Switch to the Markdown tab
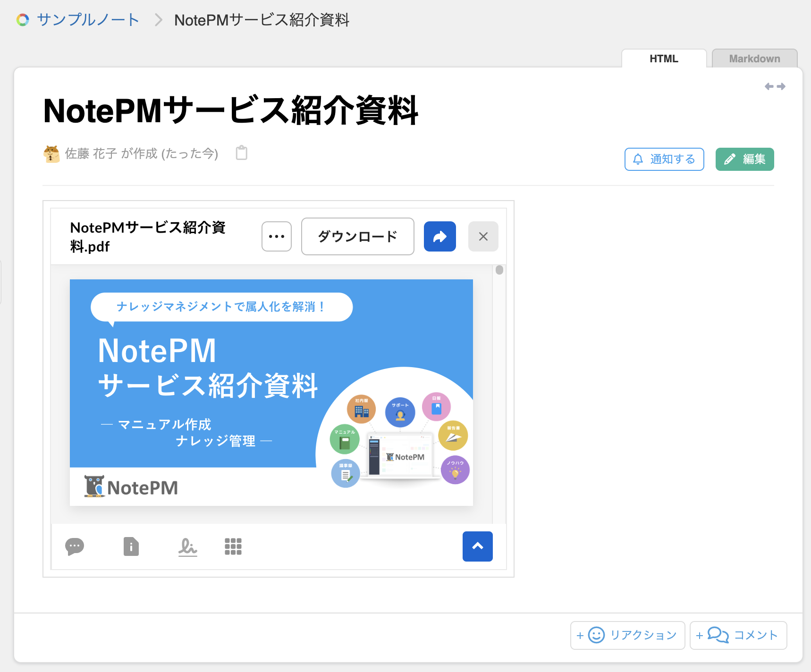 click(754, 59)
